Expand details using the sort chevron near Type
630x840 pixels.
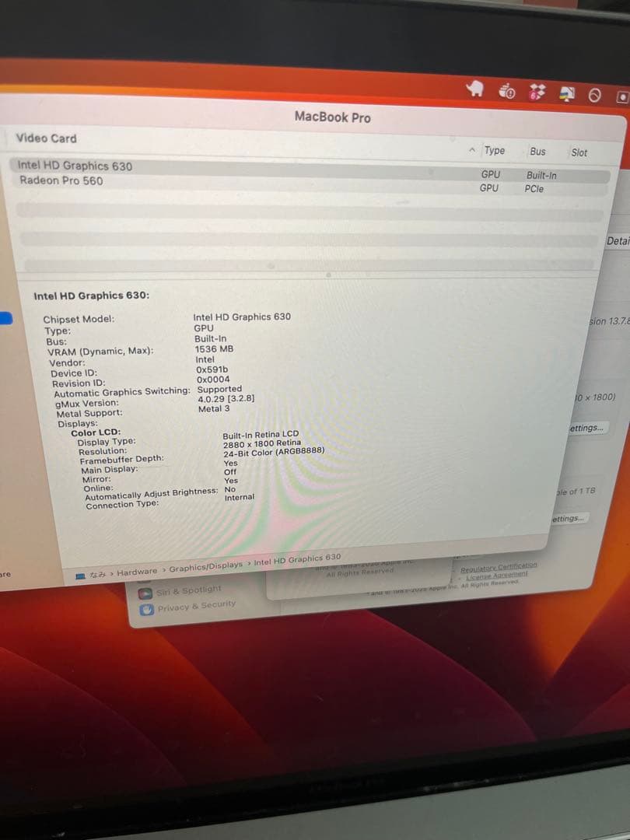[473, 150]
